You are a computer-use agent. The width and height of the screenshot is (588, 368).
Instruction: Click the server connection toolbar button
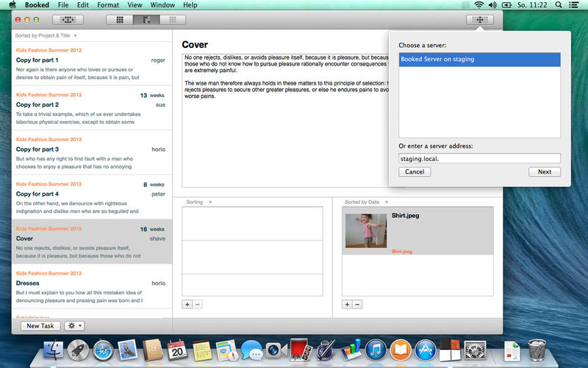480,20
